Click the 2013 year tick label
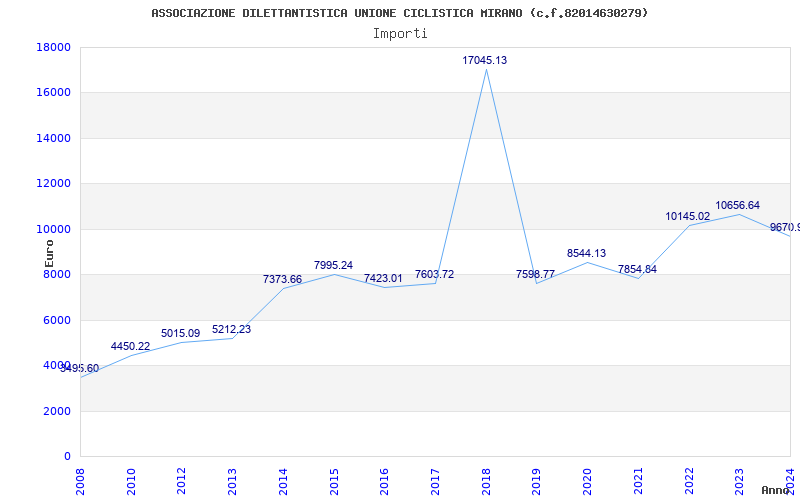 click(x=233, y=482)
